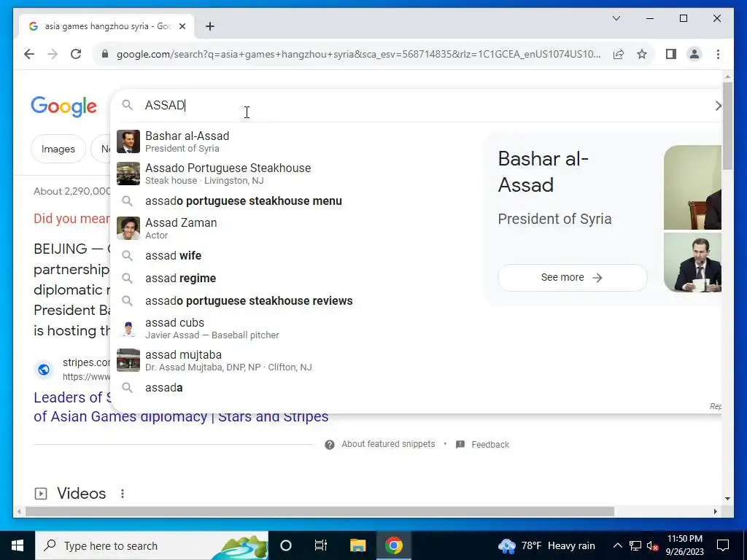Image resolution: width=747 pixels, height=560 pixels.
Task: Click Assad Zaman suggestion photo
Action: (x=128, y=228)
